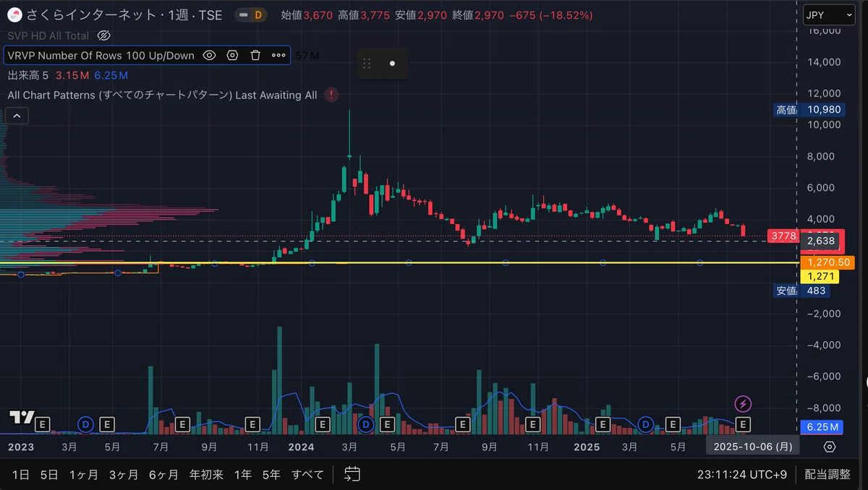
Task: Click the orange 1,270.50 price label
Action: (x=828, y=262)
